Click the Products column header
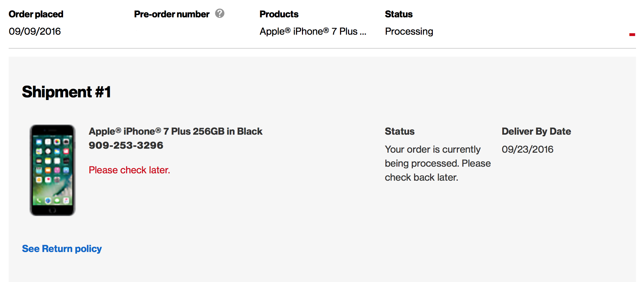Image resolution: width=644 pixels, height=282 pixels. pos(279,14)
